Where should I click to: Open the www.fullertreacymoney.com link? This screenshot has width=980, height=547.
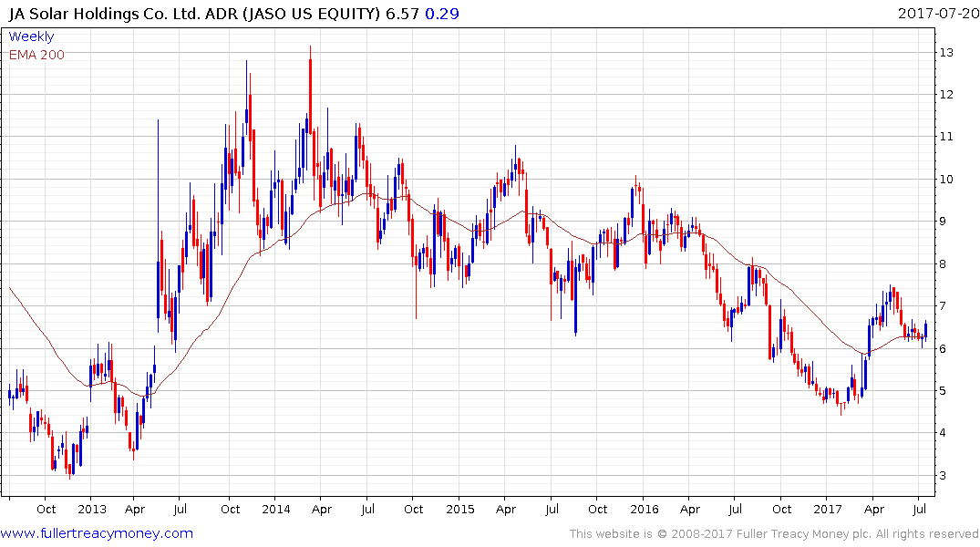(97, 533)
